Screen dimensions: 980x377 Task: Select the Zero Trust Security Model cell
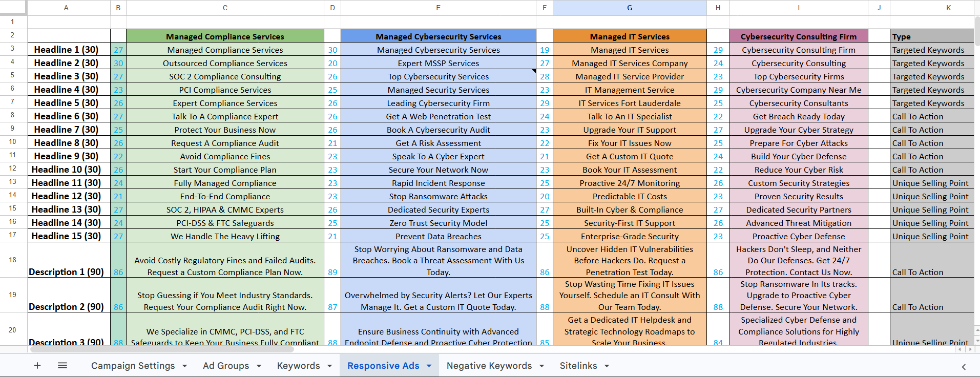click(x=439, y=222)
